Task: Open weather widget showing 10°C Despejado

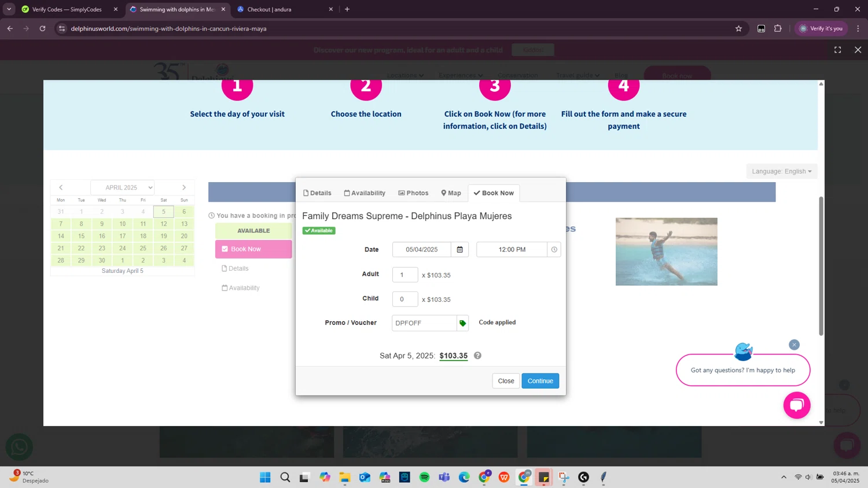Action: pos(29,477)
